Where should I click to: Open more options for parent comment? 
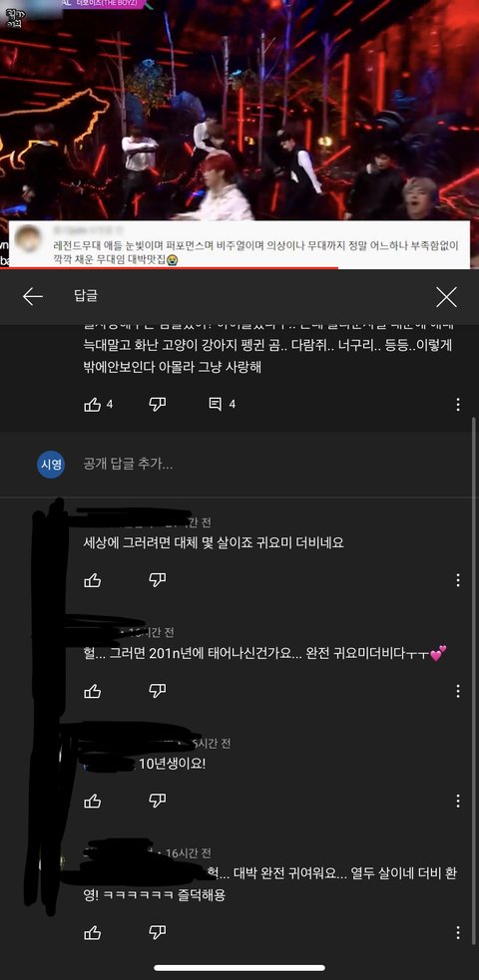coord(458,405)
